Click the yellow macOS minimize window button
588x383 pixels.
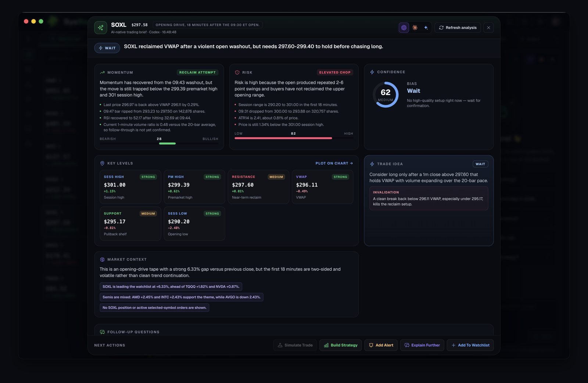coord(33,21)
